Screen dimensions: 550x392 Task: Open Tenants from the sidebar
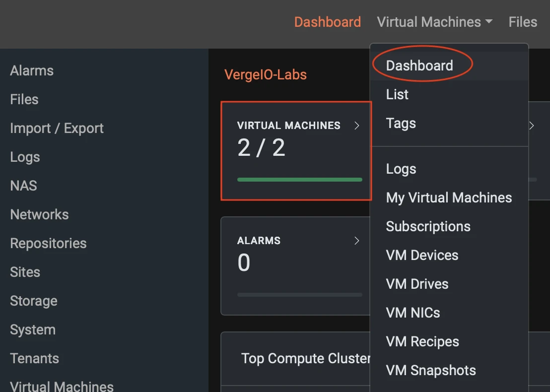tap(34, 358)
